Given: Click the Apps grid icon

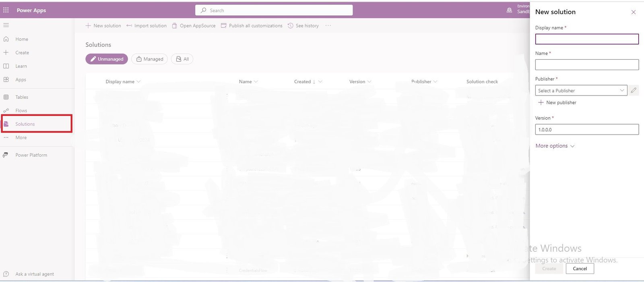Looking at the screenshot, I should pyautogui.click(x=6, y=80).
